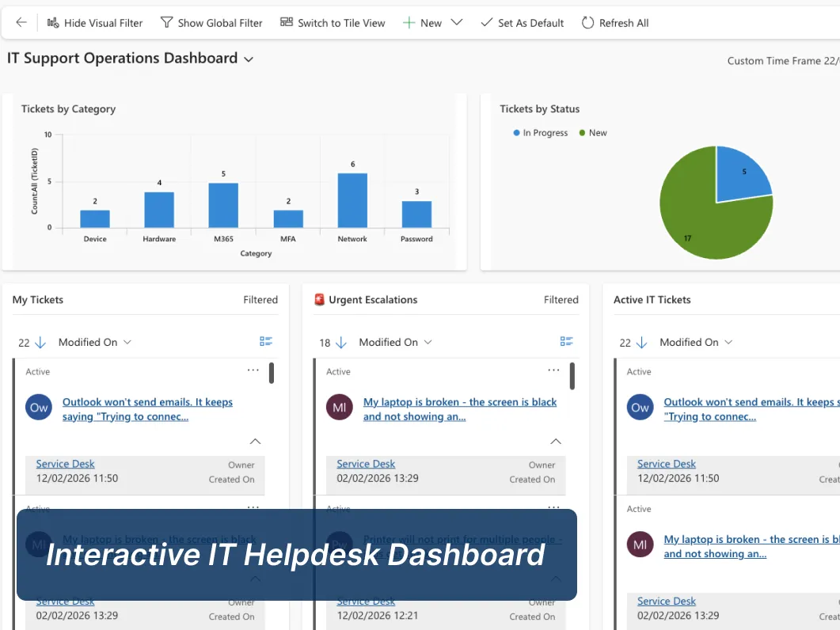
Task: Click MI avatar in Urgent Escalations
Action: tap(339, 408)
